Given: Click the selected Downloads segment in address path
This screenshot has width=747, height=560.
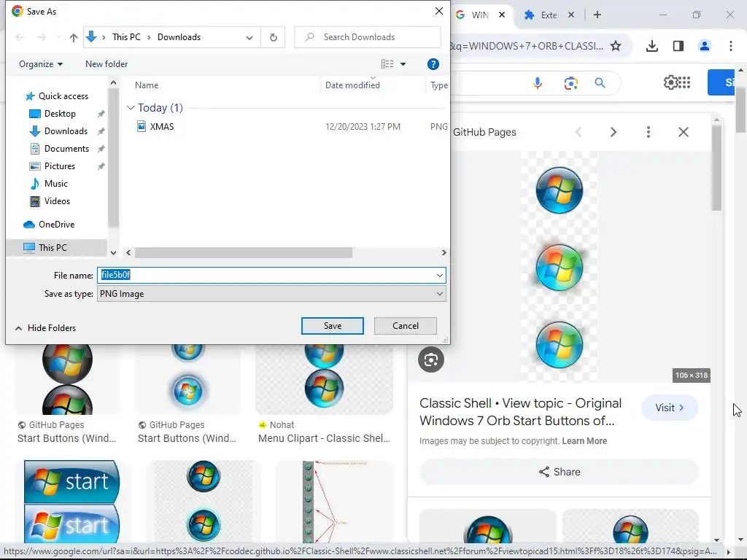Looking at the screenshot, I should pos(179,37).
